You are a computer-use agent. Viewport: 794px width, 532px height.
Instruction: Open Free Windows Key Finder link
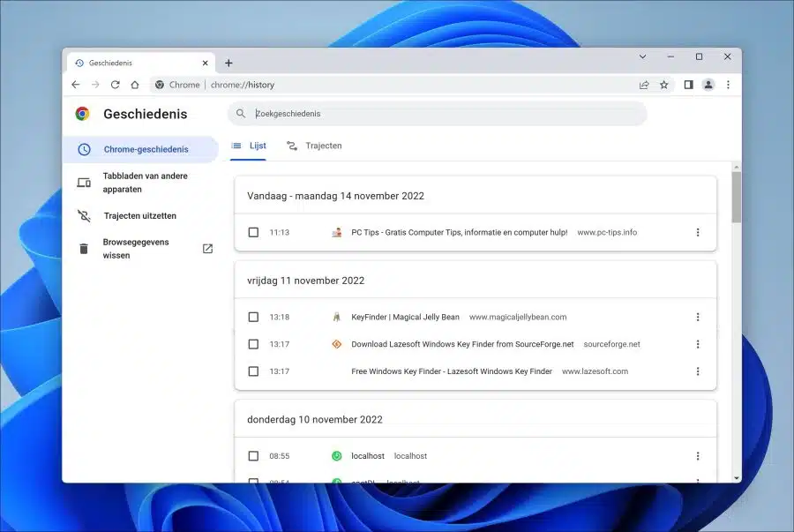coord(452,371)
